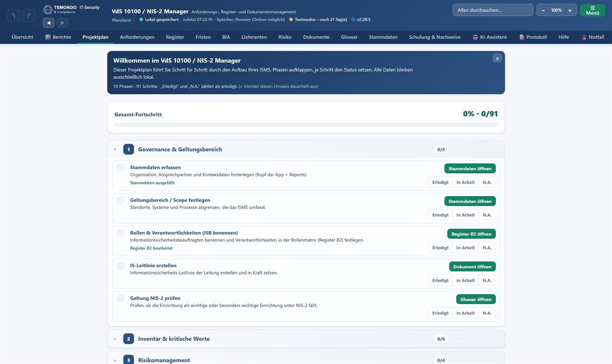
Task: Click the status circle for IS-Leitlinie erstellen
Action: tap(121, 265)
